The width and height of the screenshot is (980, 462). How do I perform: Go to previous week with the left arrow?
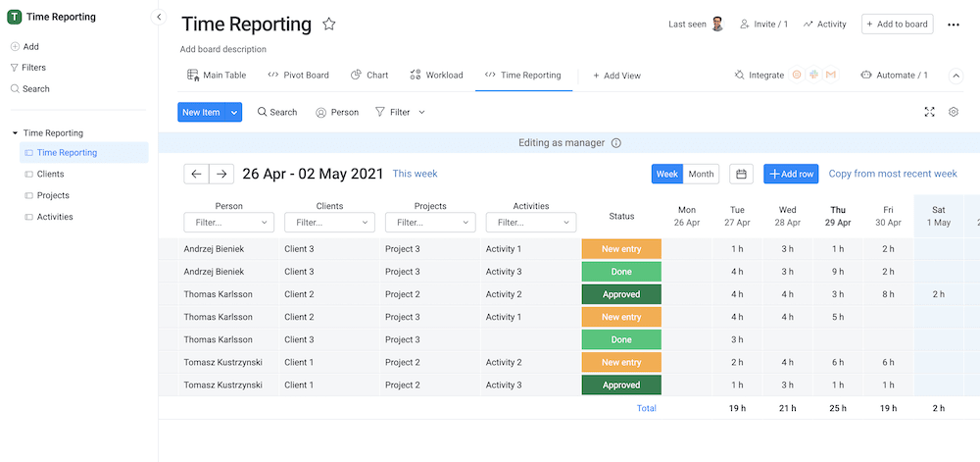(196, 174)
